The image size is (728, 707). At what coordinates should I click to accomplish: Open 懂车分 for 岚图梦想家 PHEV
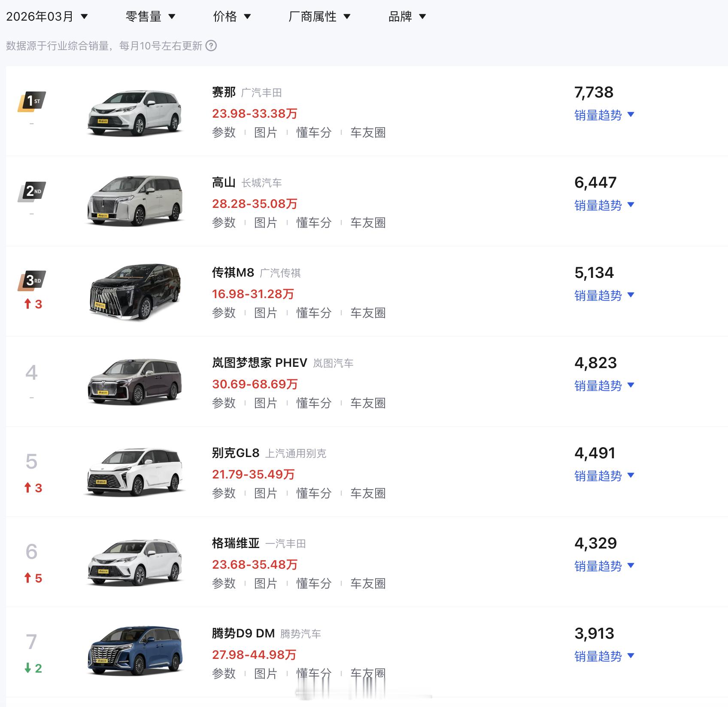[314, 403]
